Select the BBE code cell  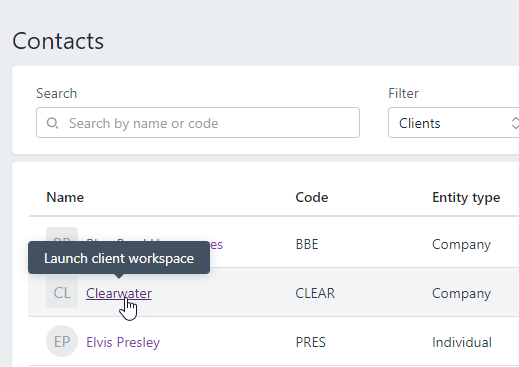coord(307,244)
